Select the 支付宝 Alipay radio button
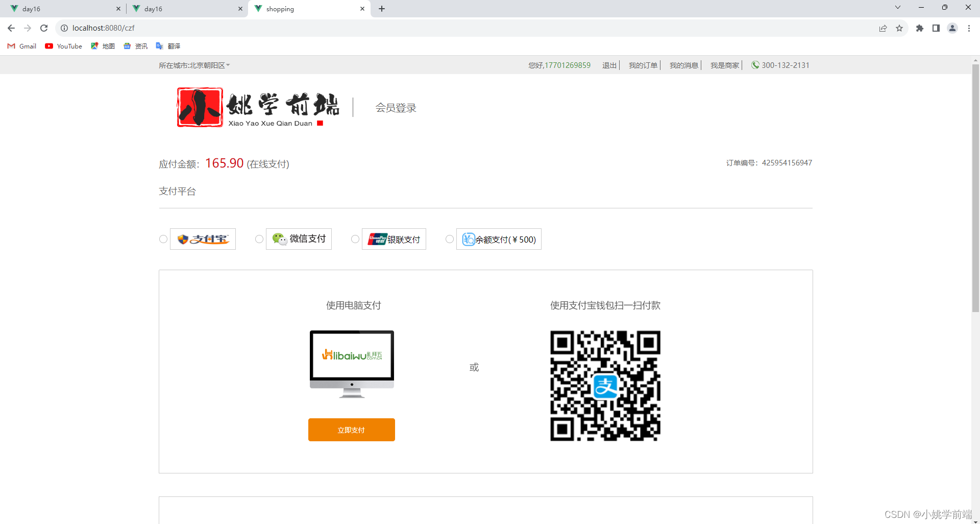The height and width of the screenshot is (524, 980). pos(163,239)
